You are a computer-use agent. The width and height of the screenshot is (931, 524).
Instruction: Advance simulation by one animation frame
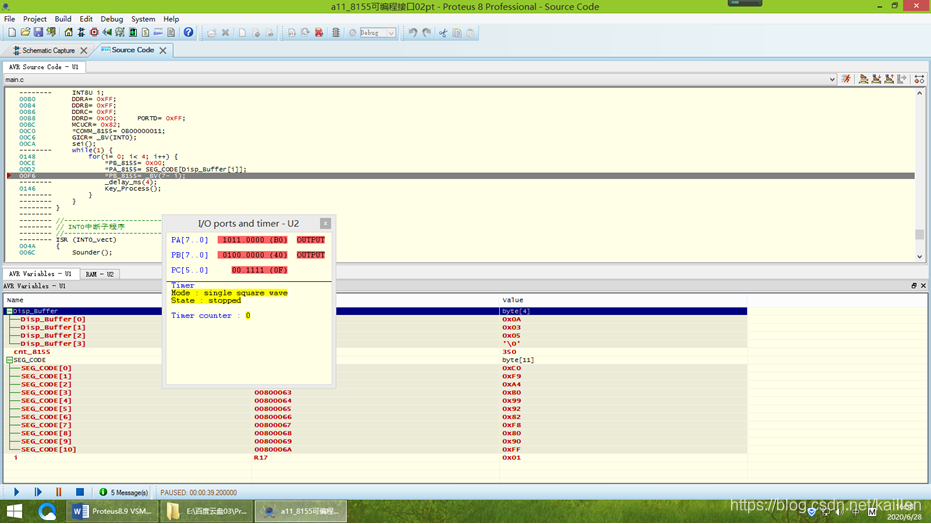click(38, 492)
